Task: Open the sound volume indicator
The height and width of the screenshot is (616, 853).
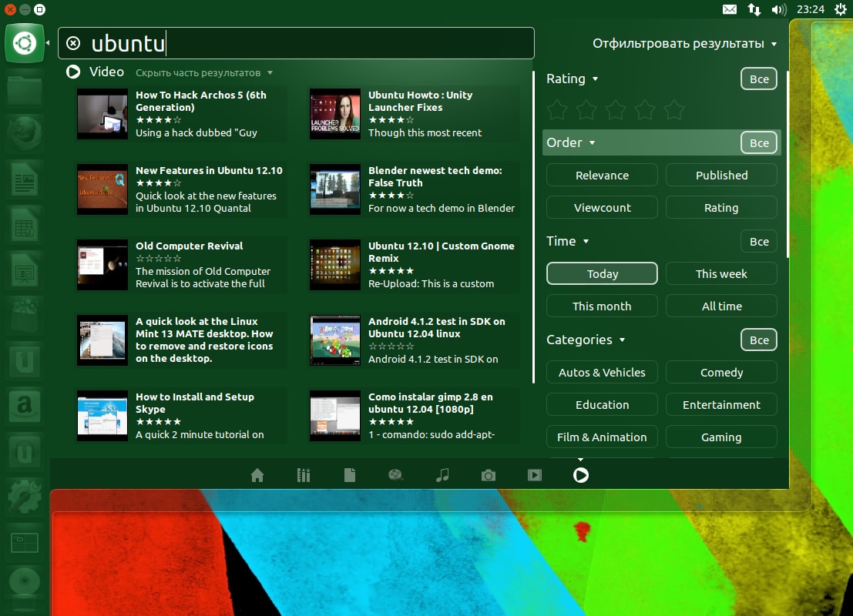Action: (x=779, y=9)
